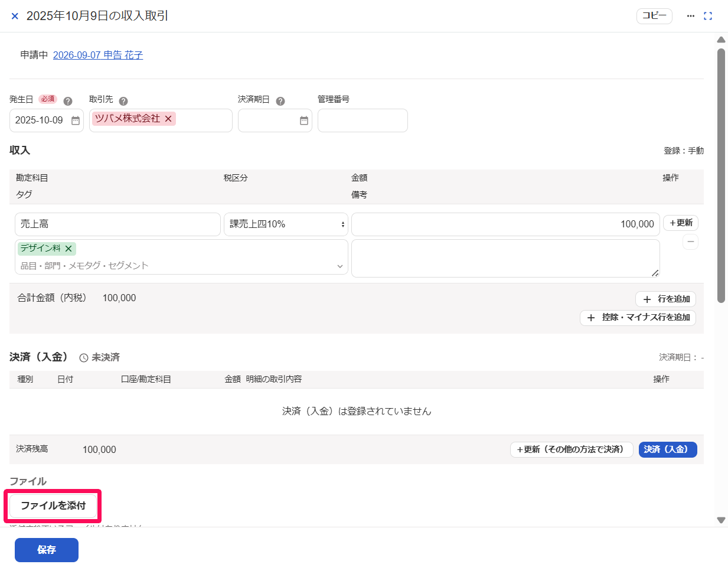
Task: Click ファイルを添付 to attach file
Action: 53,505
